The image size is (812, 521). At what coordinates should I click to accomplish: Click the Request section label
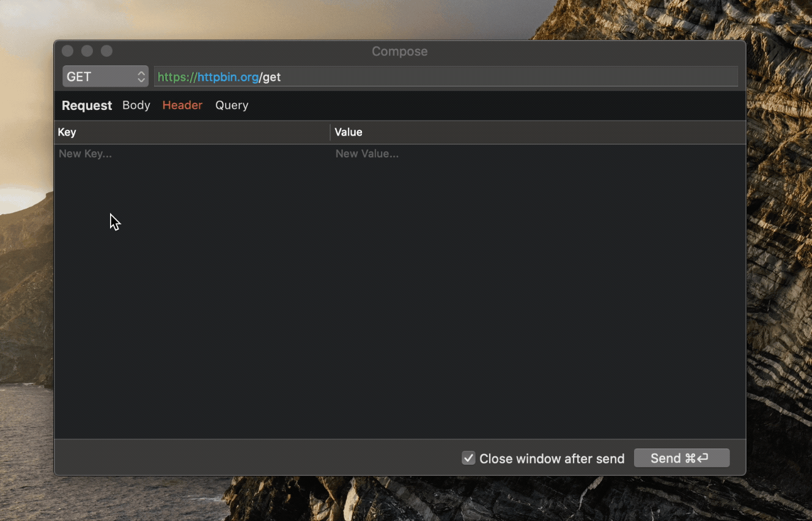click(x=87, y=105)
